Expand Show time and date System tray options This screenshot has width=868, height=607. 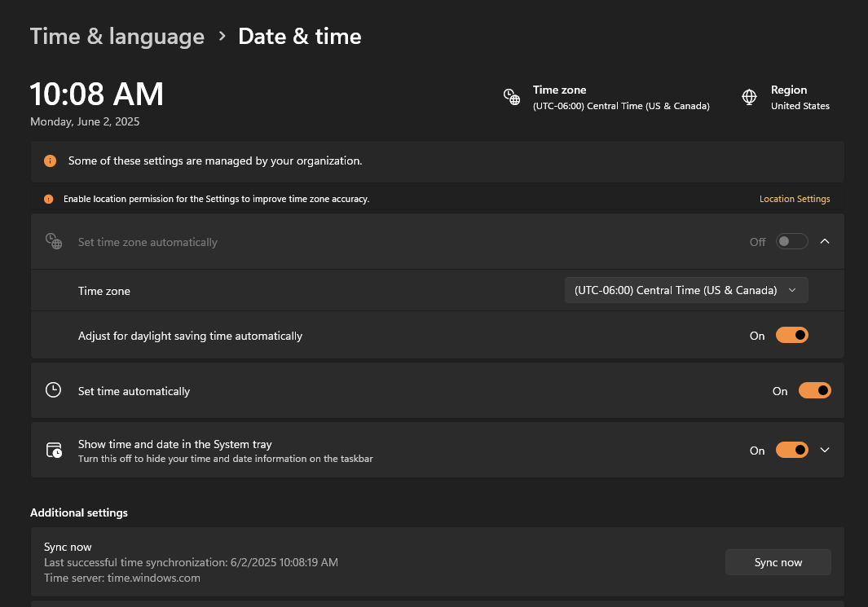824,450
